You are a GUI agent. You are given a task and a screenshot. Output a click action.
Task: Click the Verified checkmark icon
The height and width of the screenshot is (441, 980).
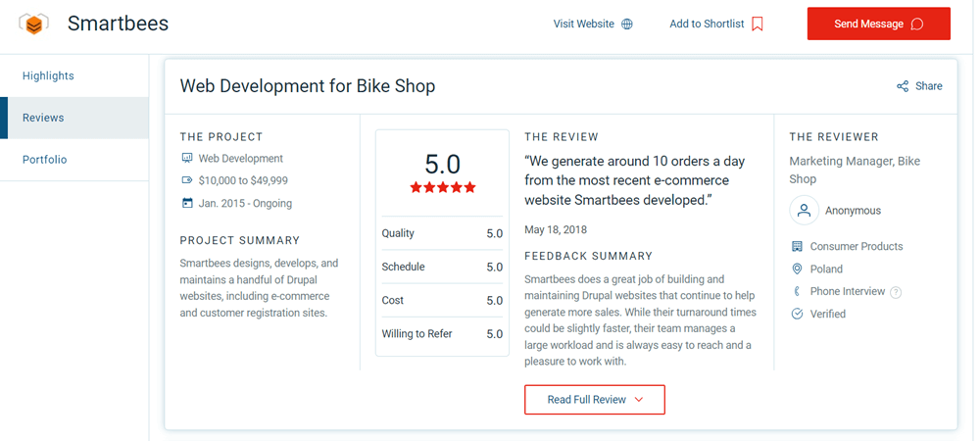coord(797,314)
